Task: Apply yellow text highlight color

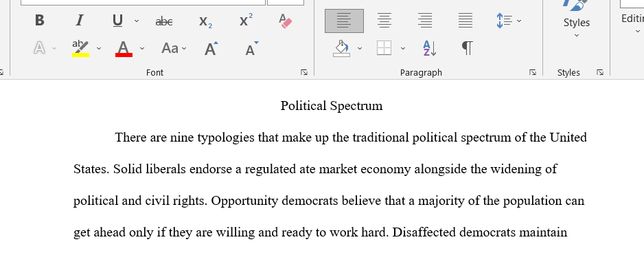Action: click(x=81, y=48)
